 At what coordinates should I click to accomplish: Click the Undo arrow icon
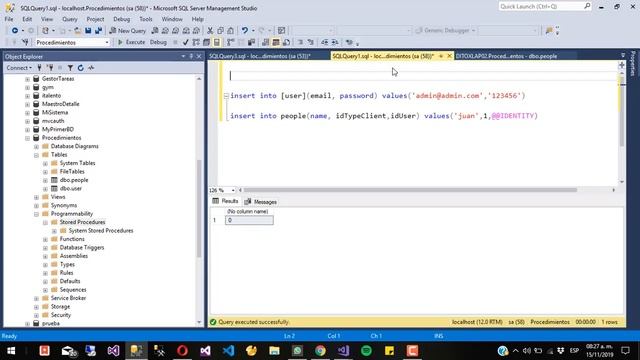(x=244, y=31)
